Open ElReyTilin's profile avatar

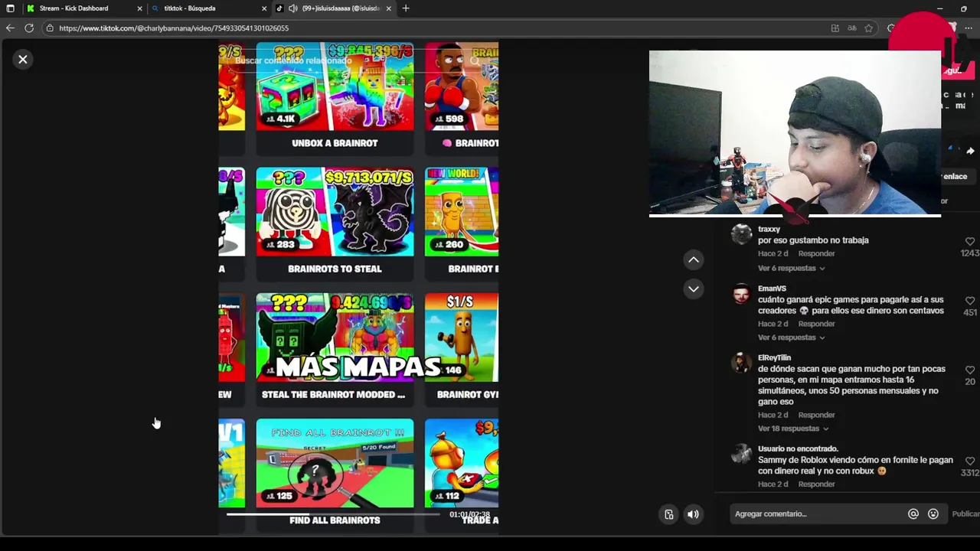(x=741, y=364)
